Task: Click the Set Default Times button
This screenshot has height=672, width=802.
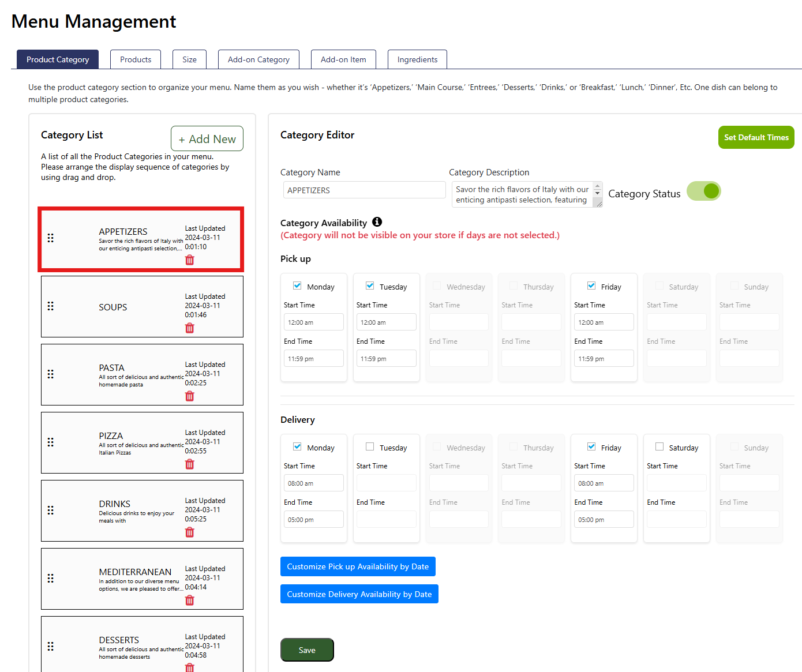Action: tap(756, 137)
